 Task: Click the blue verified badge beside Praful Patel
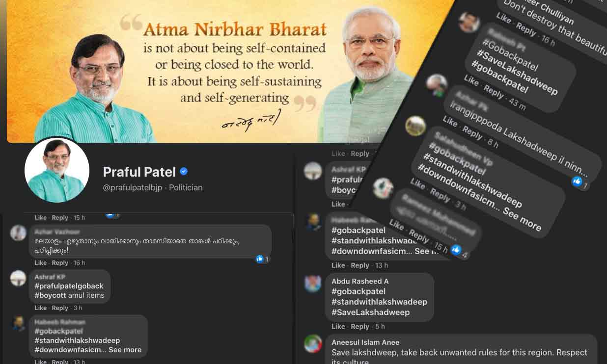pos(184,171)
